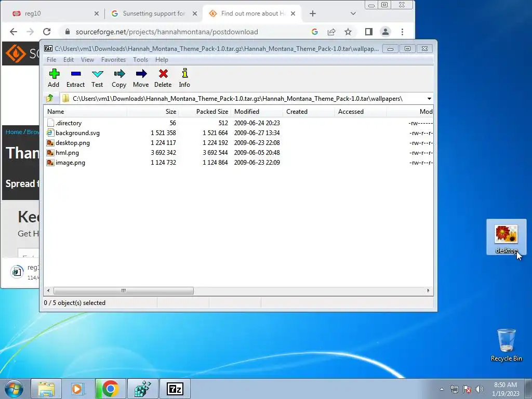This screenshot has height=399, width=532.
Task: Select the desktop.png file
Action: pos(238,143)
